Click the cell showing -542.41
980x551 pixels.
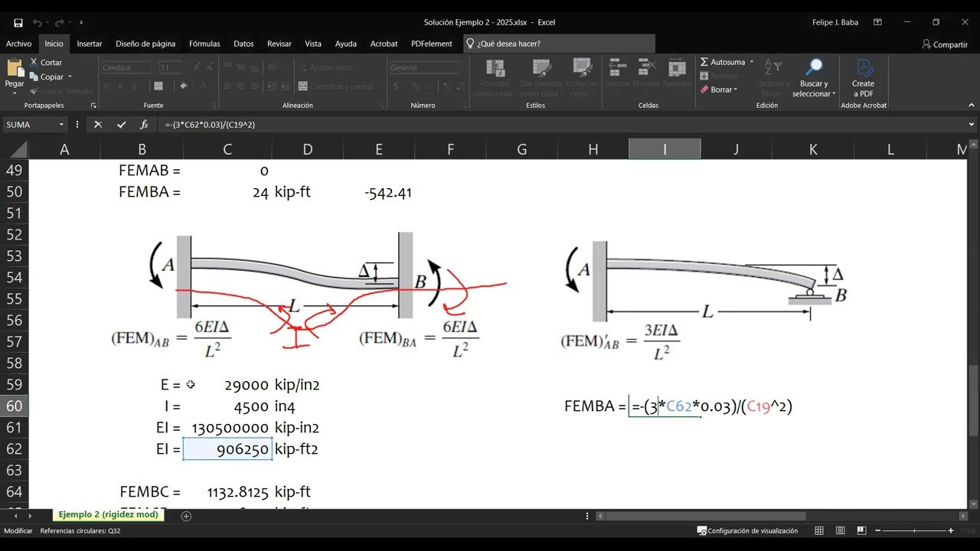pyautogui.click(x=379, y=192)
